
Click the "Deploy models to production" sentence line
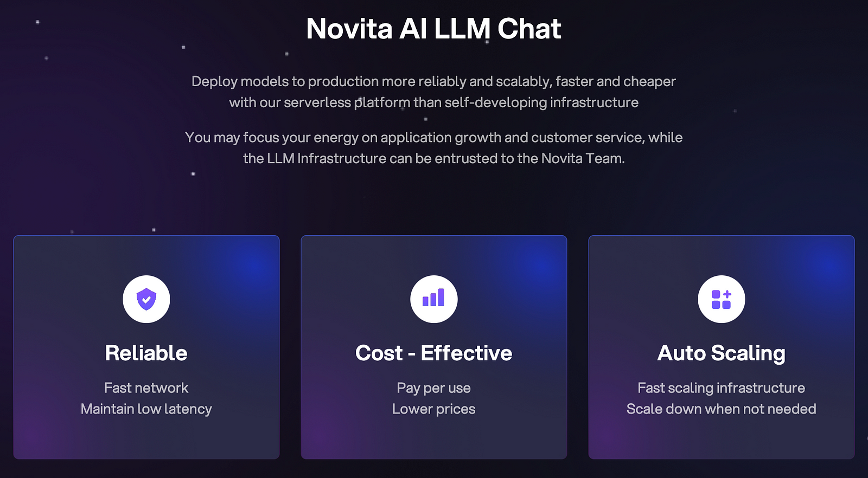click(x=433, y=82)
